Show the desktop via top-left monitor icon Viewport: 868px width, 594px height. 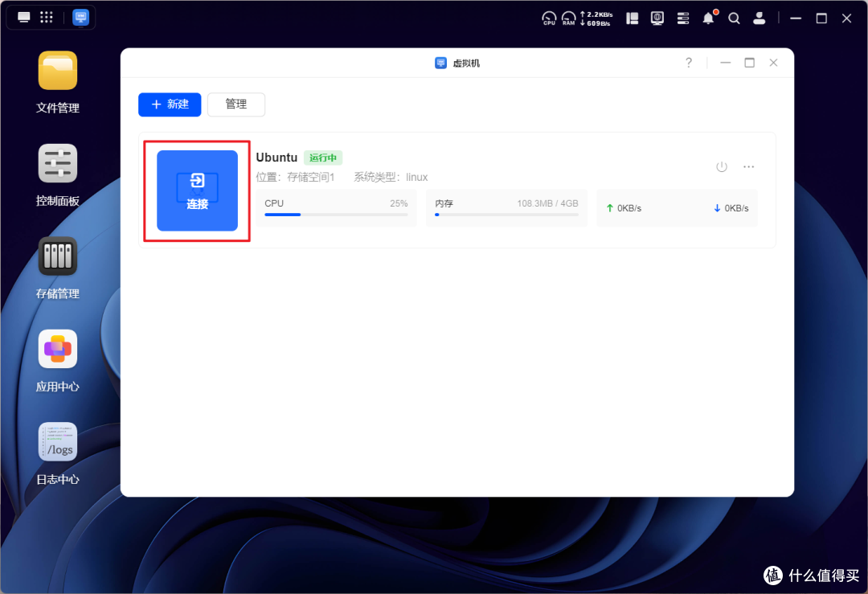[24, 17]
